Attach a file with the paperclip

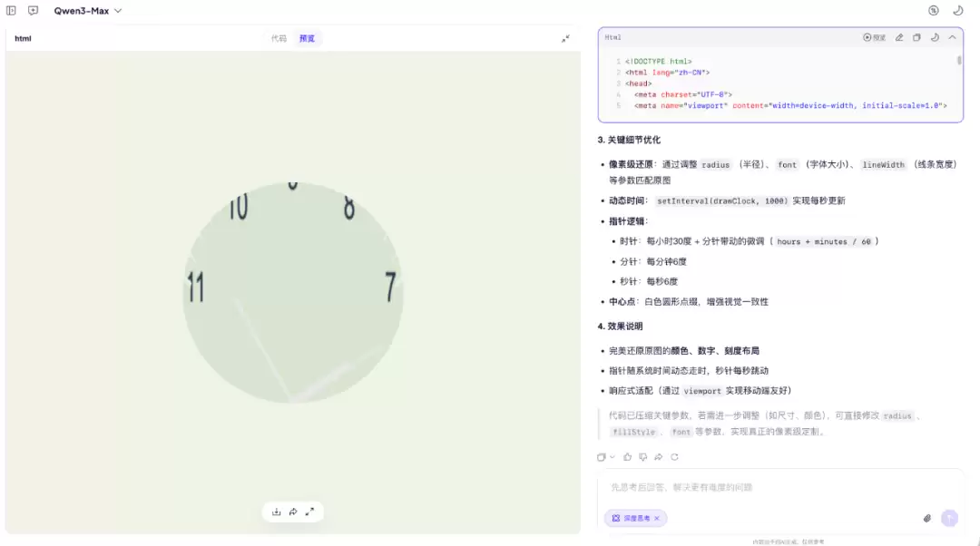pyautogui.click(x=926, y=518)
